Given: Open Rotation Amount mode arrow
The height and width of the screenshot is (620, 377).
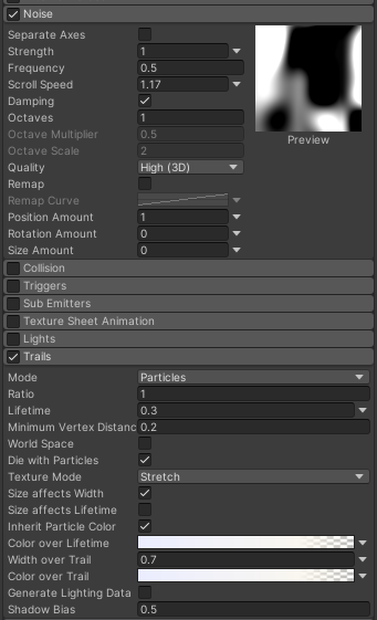Looking at the screenshot, I should click(237, 233).
